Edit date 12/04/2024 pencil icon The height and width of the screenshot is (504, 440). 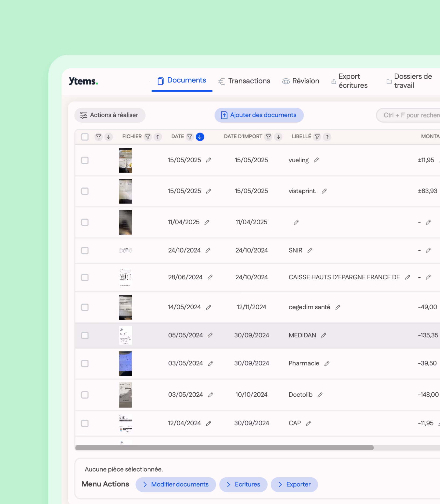(x=208, y=423)
